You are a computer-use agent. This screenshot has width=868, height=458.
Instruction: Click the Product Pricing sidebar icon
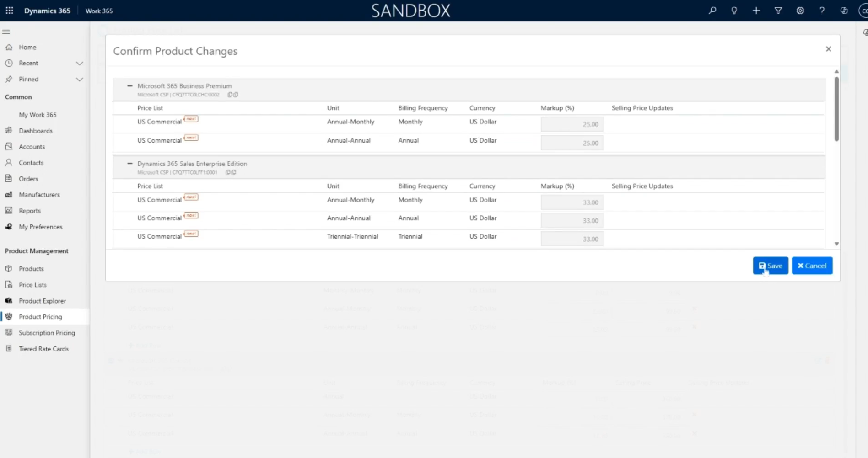pyautogui.click(x=9, y=317)
